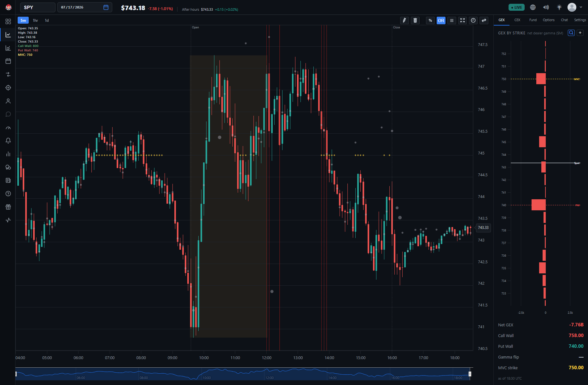
Task: Click the Put Wall: 740 chart legend
Action: tap(28, 50)
